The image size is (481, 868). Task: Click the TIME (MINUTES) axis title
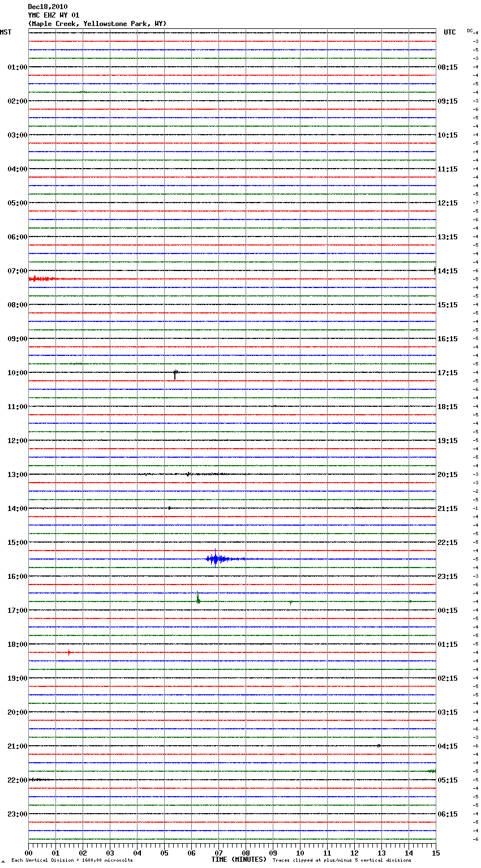[x=239, y=860]
